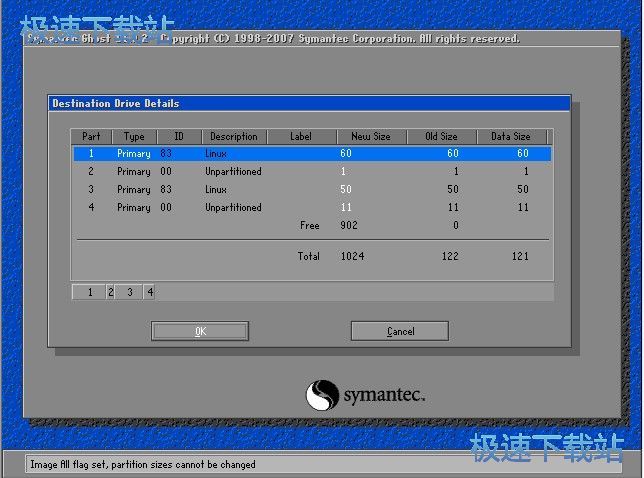Click ID value 00 in row 2
The height and width of the screenshot is (478, 644).
(x=166, y=171)
